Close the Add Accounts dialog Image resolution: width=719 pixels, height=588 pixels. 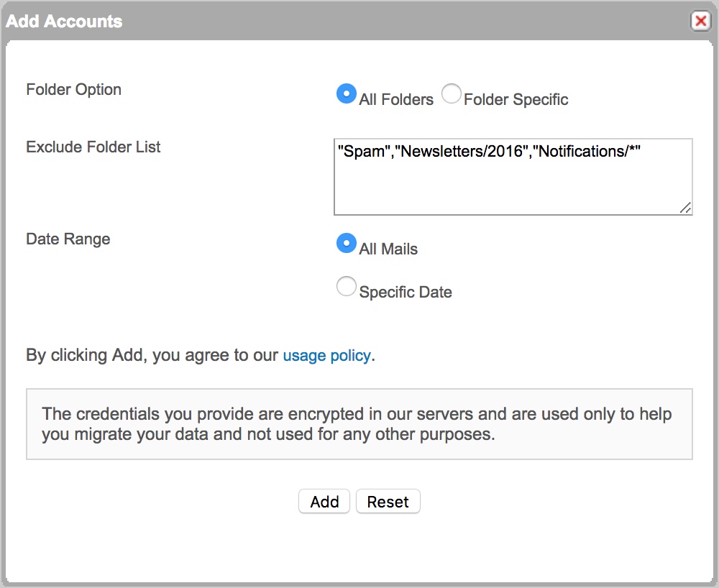coord(700,21)
